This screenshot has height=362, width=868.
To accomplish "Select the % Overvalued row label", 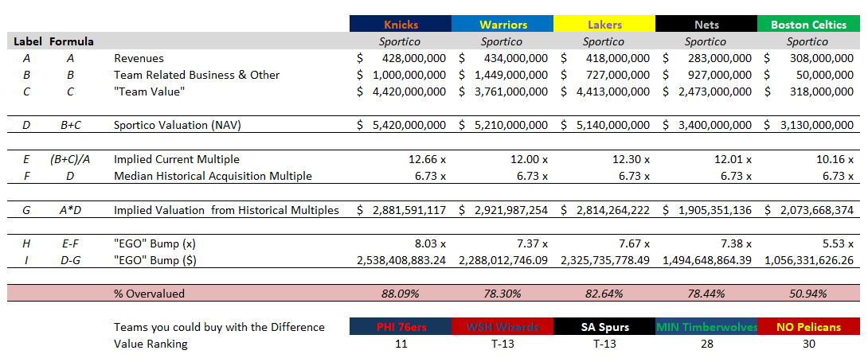I will pyautogui.click(x=149, y=294).
